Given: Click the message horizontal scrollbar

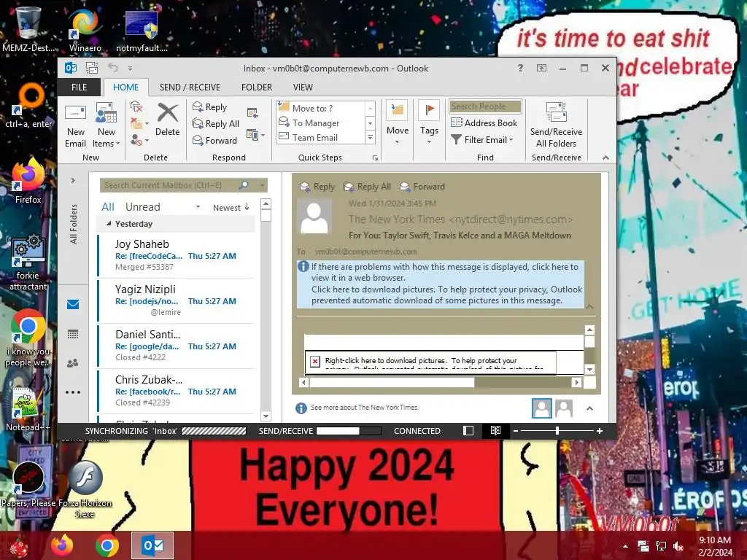Looking at the screenshot, I should (392, 382).
